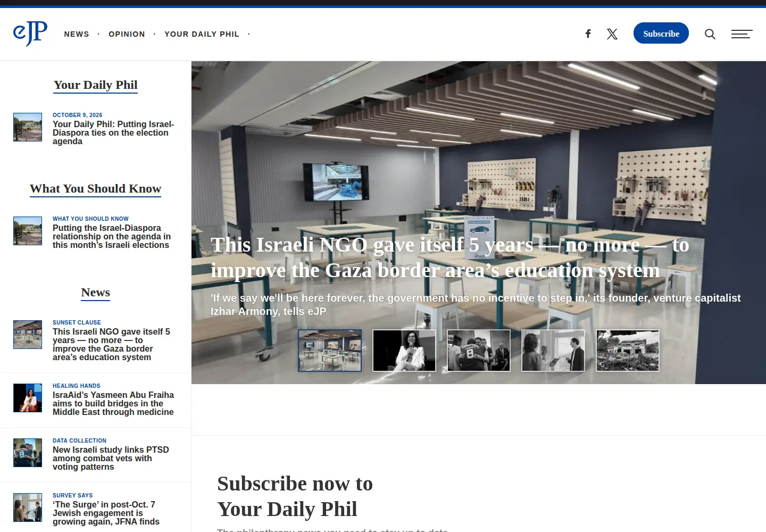The width and height of the screenshot is (766, 532).
Task: Click the October 9, 2026 date label
Action: [x=77, y=115]
